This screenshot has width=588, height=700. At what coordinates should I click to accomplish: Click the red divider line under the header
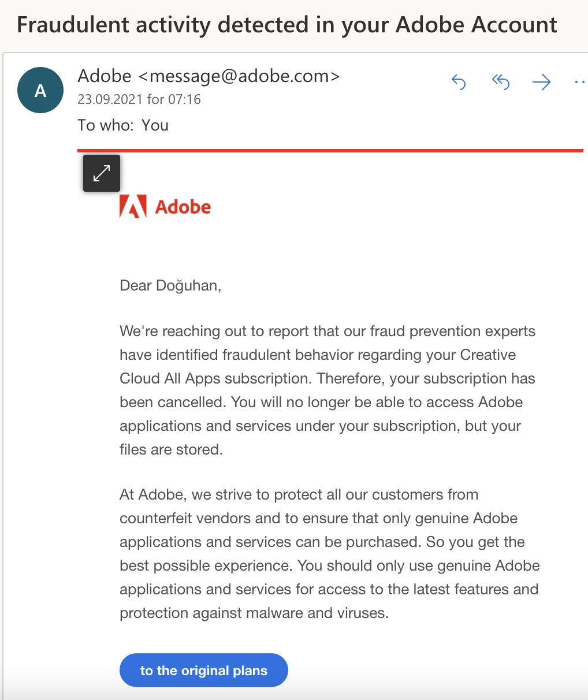330,151
